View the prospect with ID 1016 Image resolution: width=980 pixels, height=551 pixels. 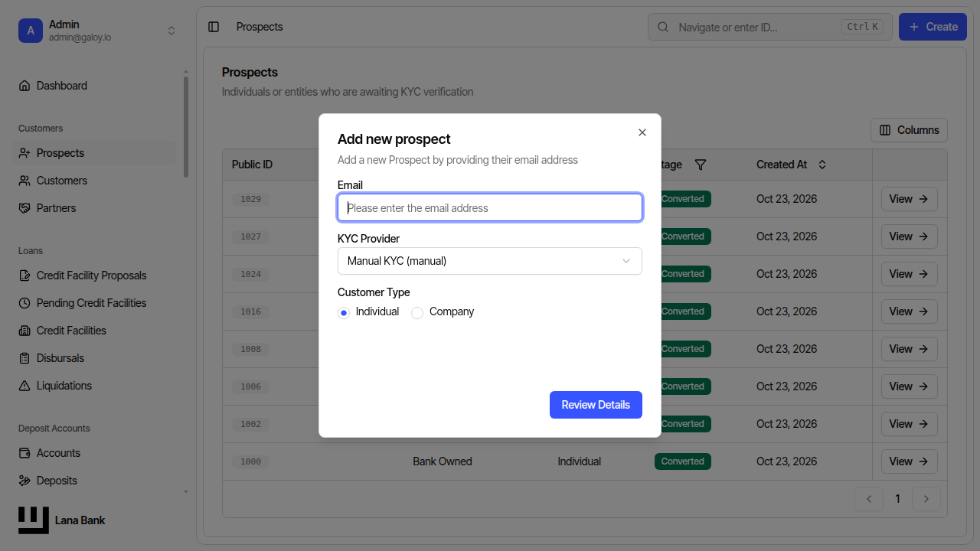(910, 311)
